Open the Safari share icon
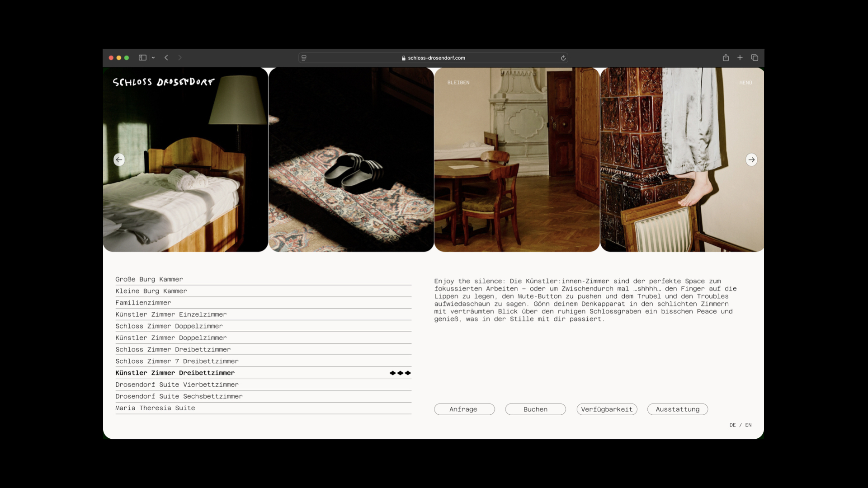The height and width of the screenshot is (488, 868). (726, 58)
